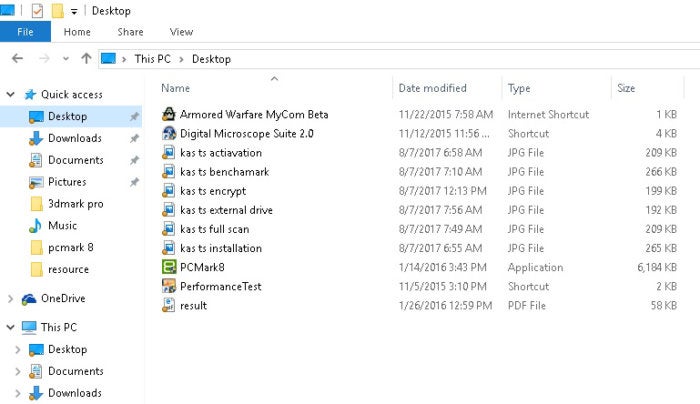
Task: Select the kas ts actiavation image icon
Action: point(169,153)
